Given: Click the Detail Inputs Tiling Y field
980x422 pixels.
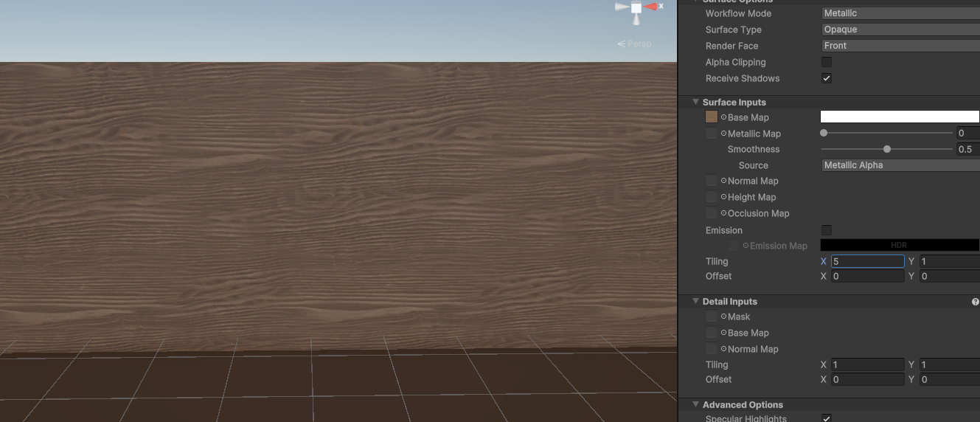Looking at the screenshot, I should [949, 364].
